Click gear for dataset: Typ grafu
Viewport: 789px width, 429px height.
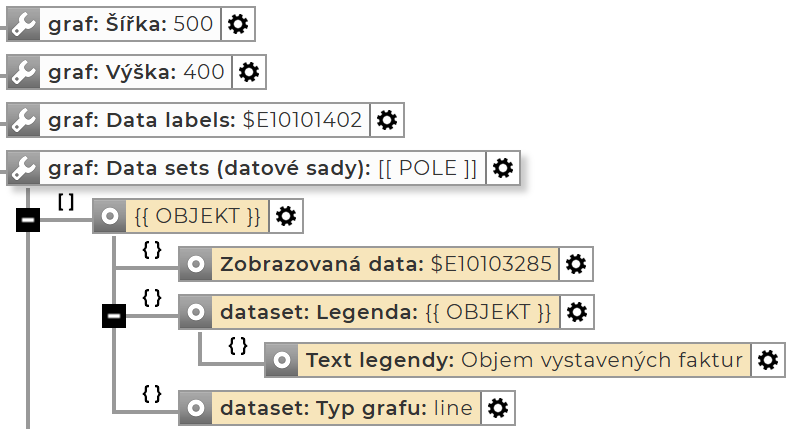497,408
